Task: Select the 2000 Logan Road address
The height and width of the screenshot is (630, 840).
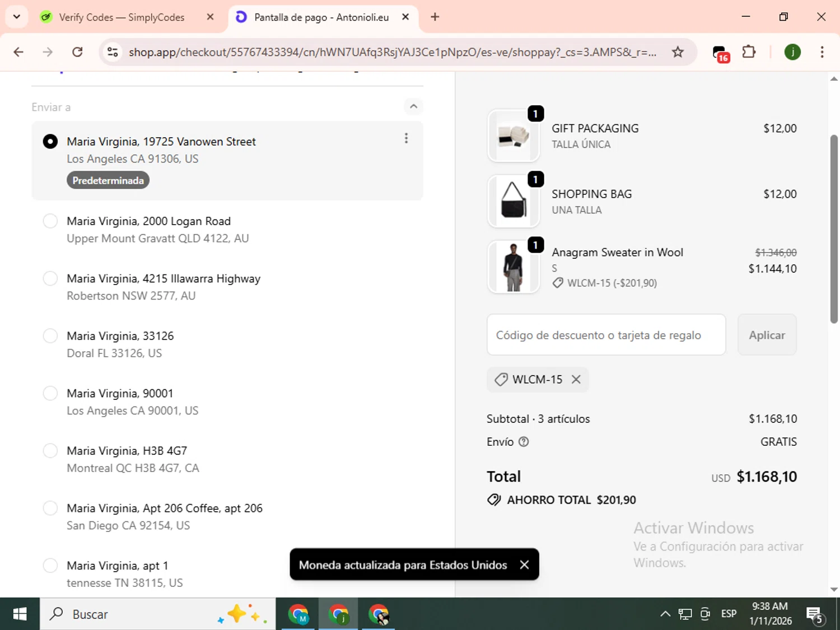Action: (50, 221)
